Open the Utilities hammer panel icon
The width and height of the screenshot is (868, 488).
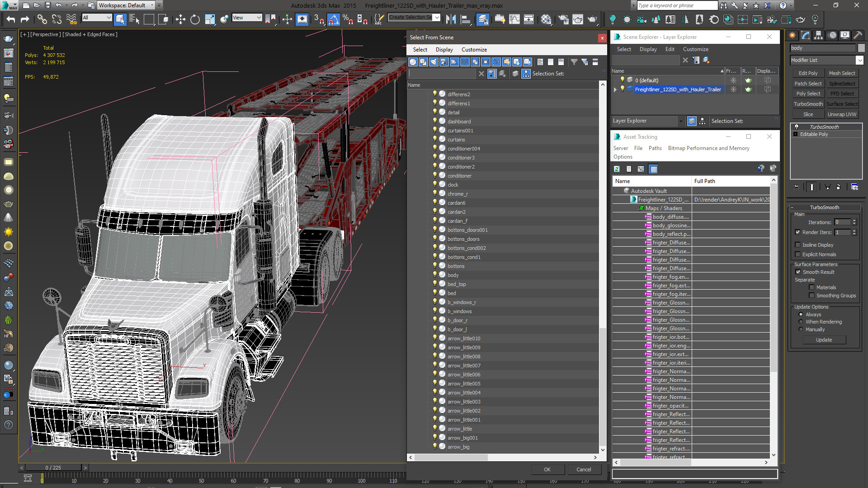858,35
